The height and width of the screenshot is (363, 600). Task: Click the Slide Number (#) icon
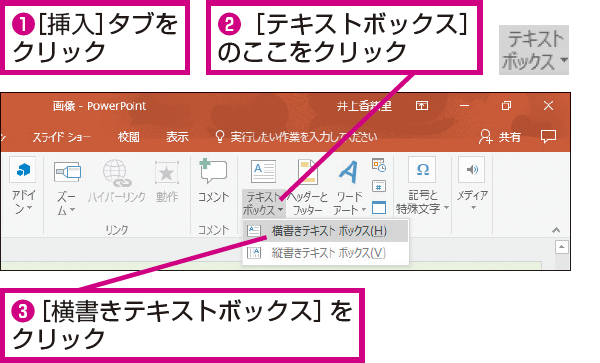click(x=379, y=186)
